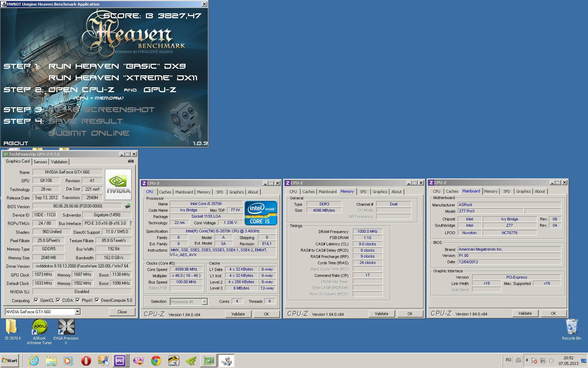Open Windows Explorer from the taskbar

pos(51,361)
